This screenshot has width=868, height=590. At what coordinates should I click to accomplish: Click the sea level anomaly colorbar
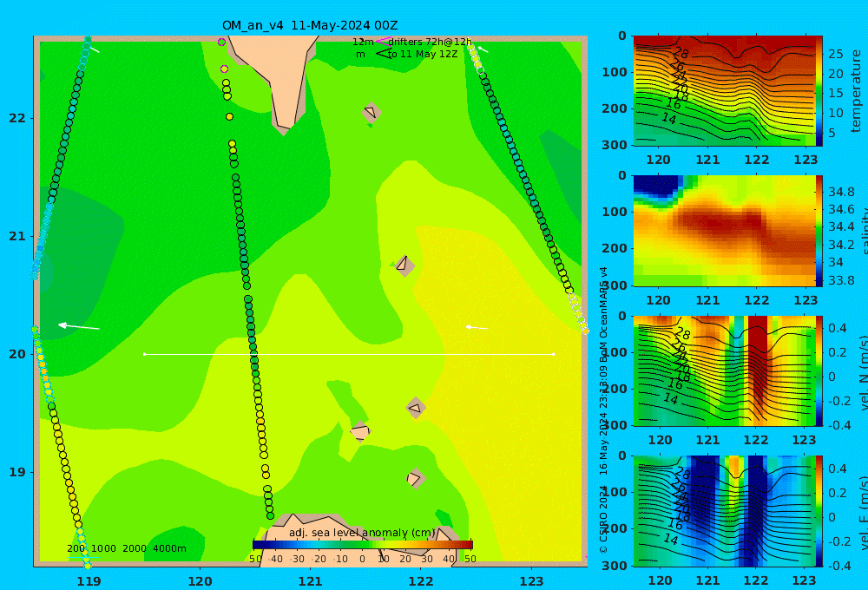coord(363,545)
